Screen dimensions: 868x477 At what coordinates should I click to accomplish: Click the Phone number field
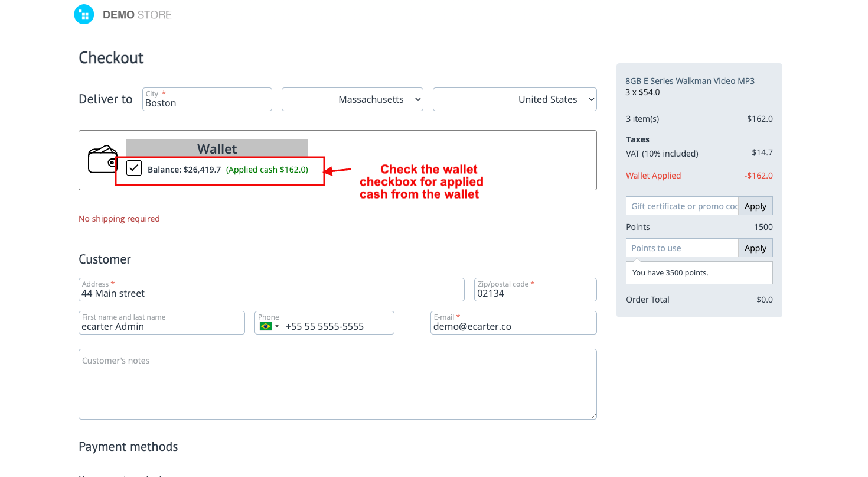coord(337,326)
